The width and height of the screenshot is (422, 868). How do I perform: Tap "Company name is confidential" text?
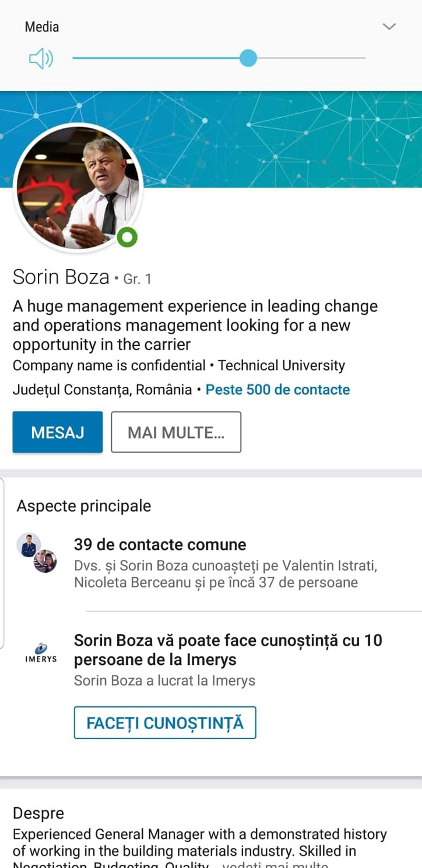click(109, 365)
